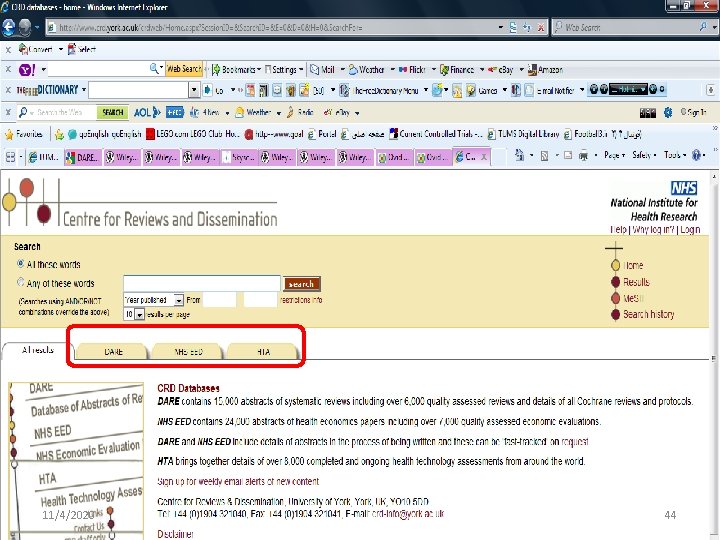Click the Bookmarks icon in Yahoo toolbar

tap(216, 69)
